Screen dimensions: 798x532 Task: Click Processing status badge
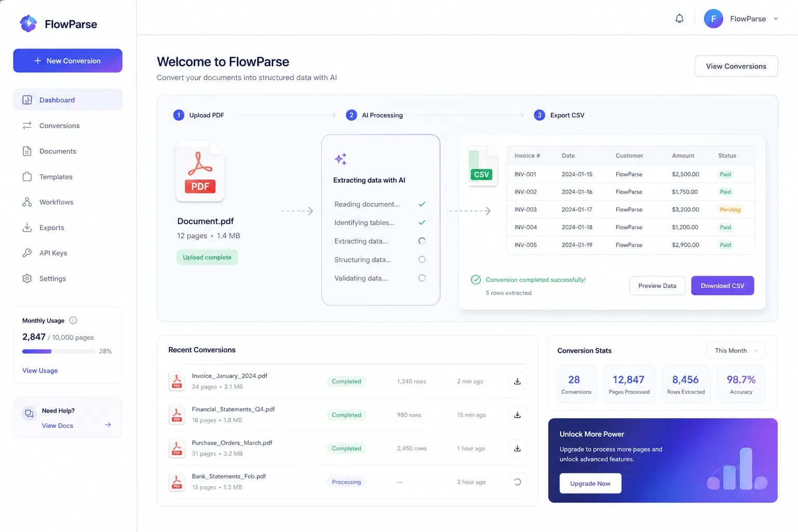pos(346,482)
